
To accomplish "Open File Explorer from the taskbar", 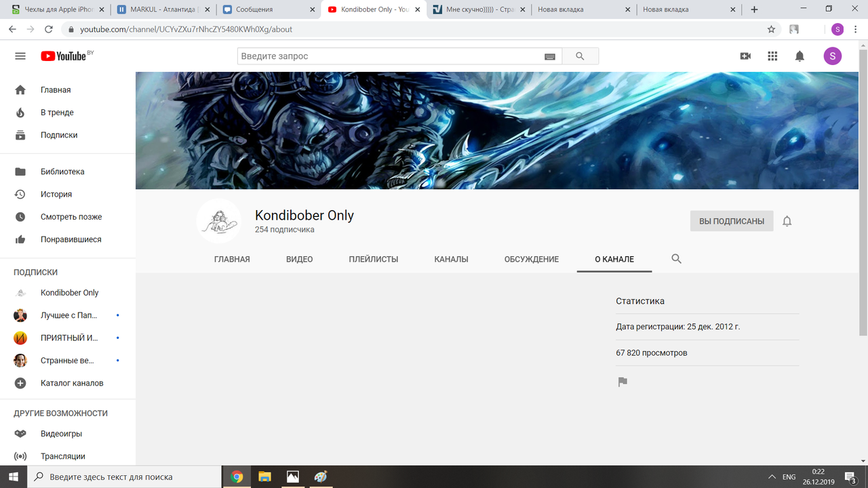I will (x=264, y=476).
